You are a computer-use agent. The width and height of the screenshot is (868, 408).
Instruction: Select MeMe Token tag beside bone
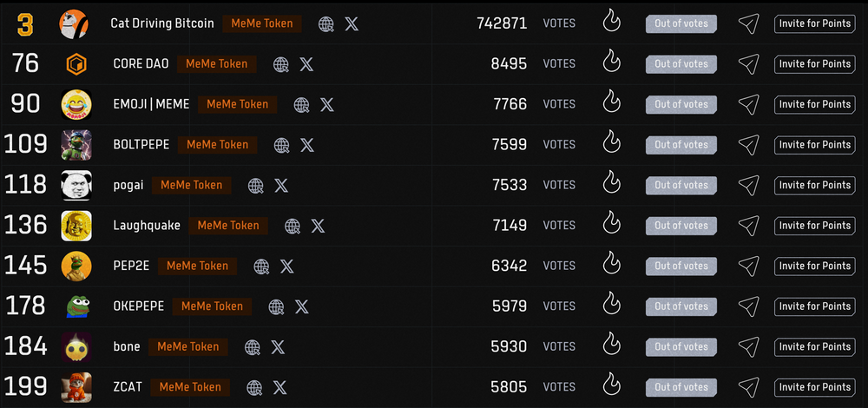pyautogui.click(x=188, y=347)
